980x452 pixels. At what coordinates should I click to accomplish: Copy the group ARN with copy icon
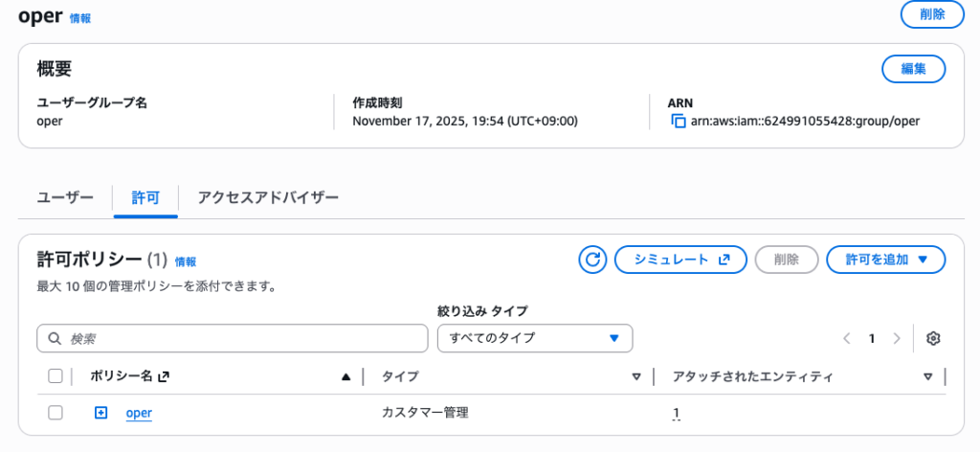[679, 122]
